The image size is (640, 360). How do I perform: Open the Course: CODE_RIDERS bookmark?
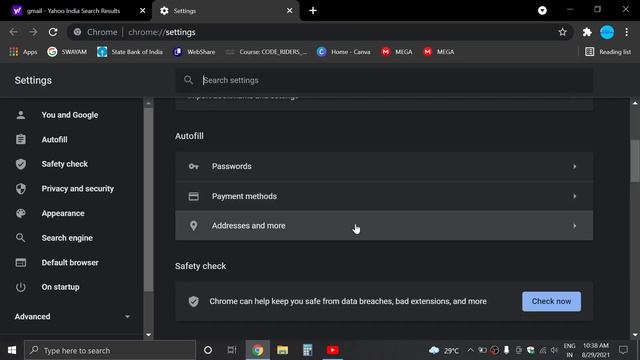266,52
